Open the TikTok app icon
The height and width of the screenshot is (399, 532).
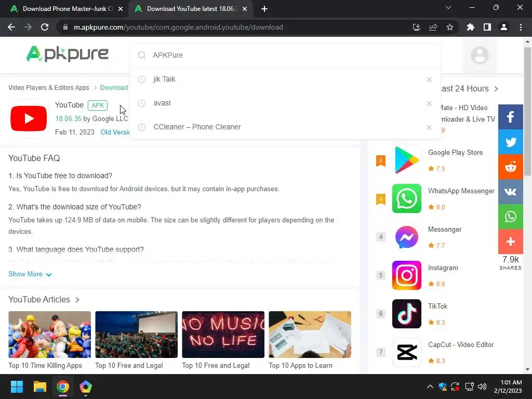click(406, 313)
